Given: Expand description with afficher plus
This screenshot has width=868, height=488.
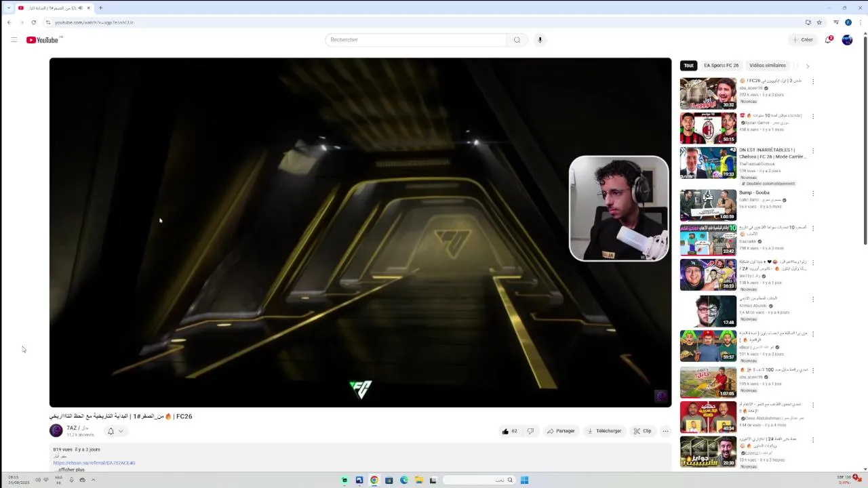Looking at the screenshot, I should (x=71, y=470).
